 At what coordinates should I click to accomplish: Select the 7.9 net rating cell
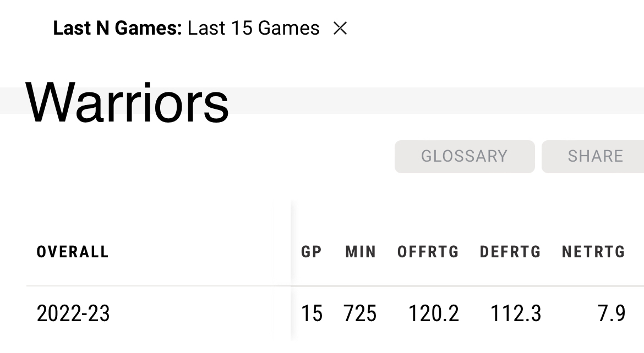coord(611,314)
